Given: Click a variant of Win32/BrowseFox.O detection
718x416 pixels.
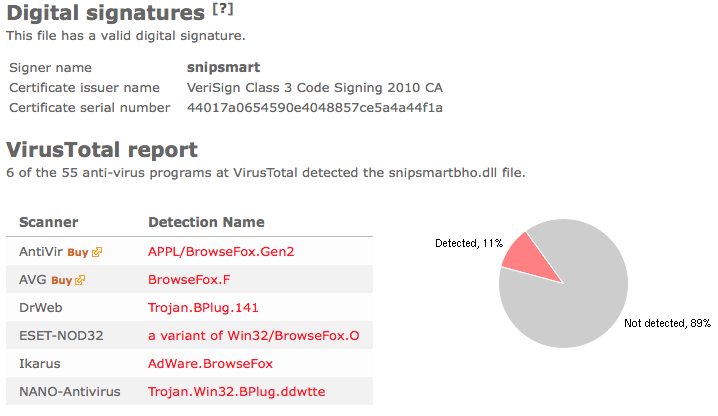Looking at the screenshot, I should (254, 335).
